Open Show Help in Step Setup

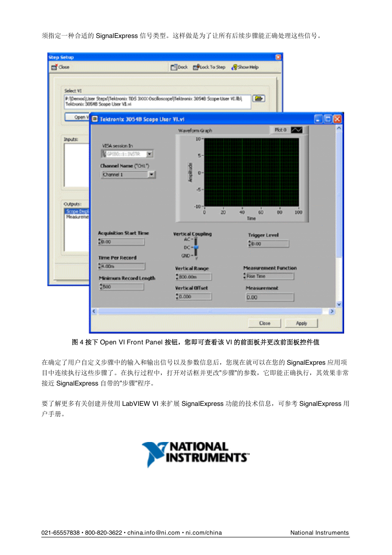tap(245, 67)
